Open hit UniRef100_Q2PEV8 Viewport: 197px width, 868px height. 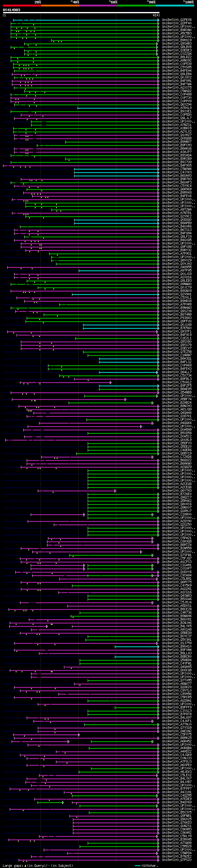click(x=176, y=20)
